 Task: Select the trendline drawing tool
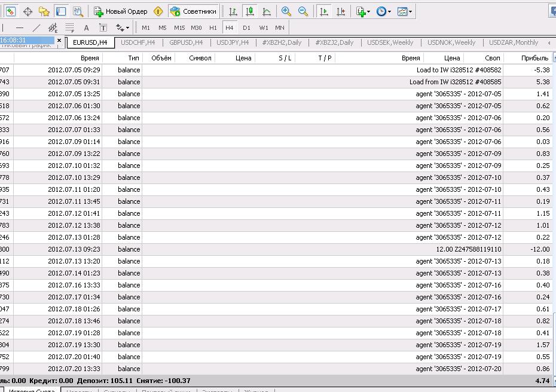pos(36,27)
